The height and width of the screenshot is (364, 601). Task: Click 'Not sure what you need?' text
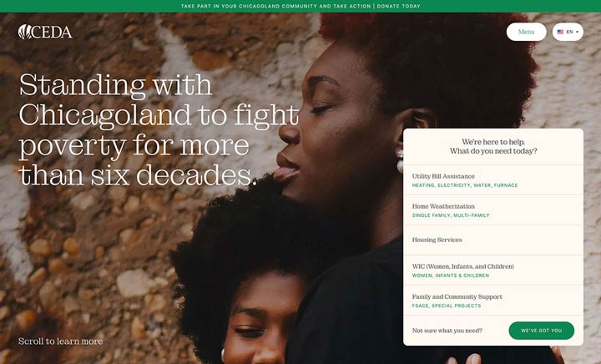[447, 331]
